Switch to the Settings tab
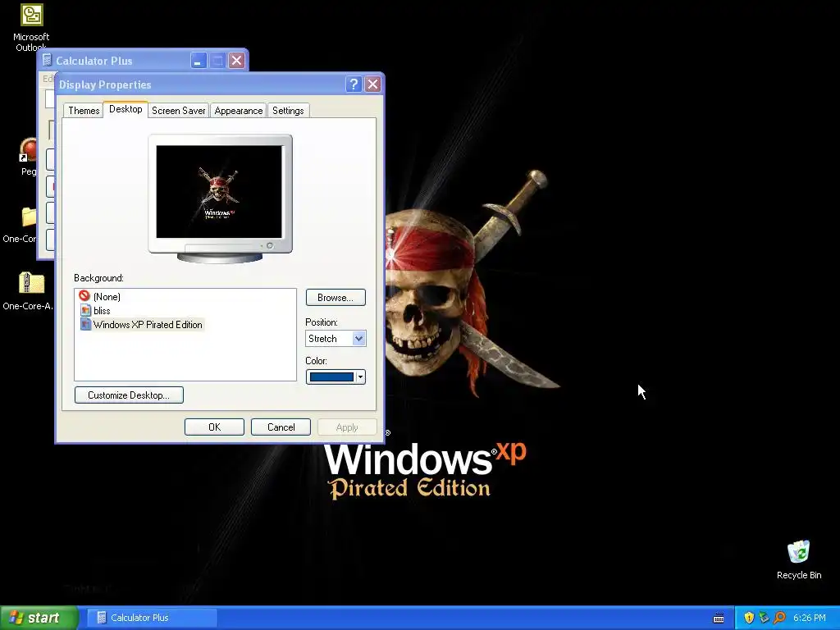840x630 pixels. 288,111
